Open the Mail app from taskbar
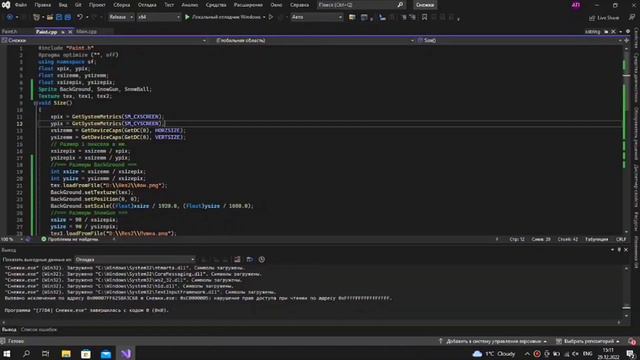Screen dimensions: 640x360 106,353
